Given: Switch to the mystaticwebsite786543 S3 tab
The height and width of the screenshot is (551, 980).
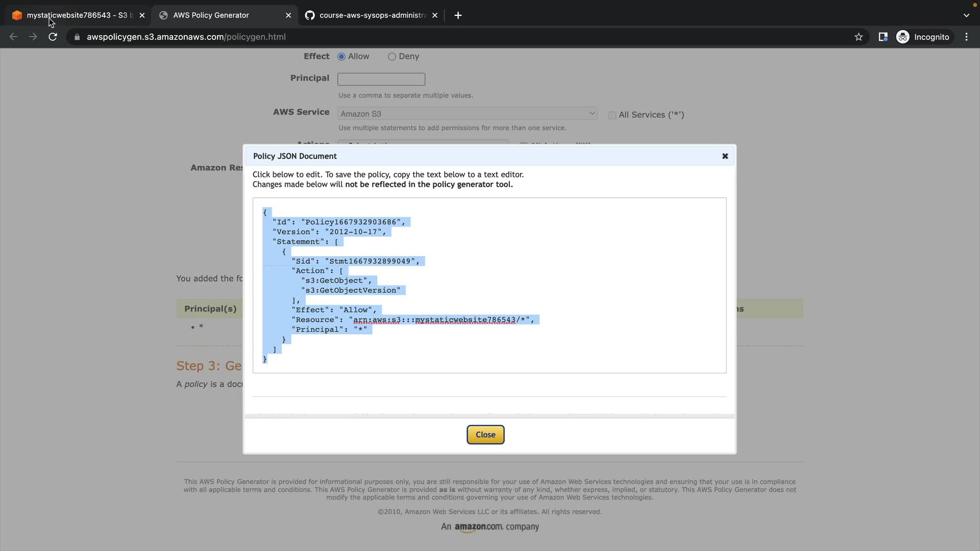Looking at the screenshot, I should [77, 15].
